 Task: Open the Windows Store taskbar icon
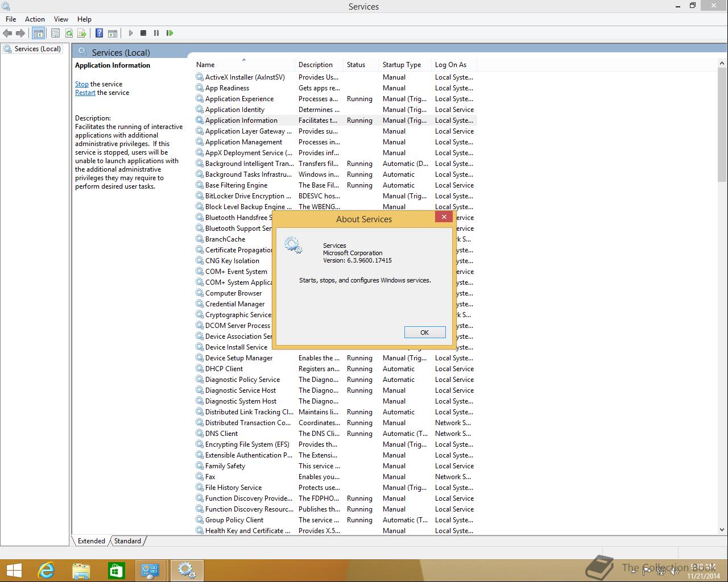click(116, 570)
